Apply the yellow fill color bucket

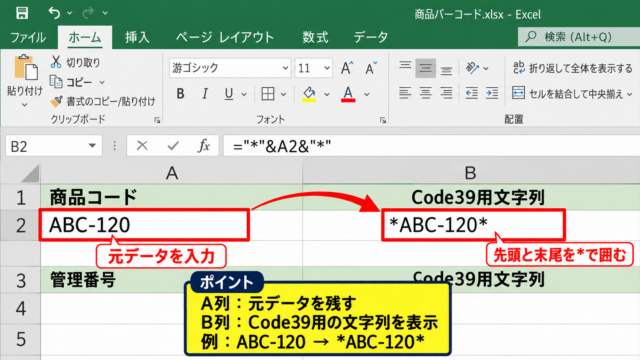pos(309,94)
